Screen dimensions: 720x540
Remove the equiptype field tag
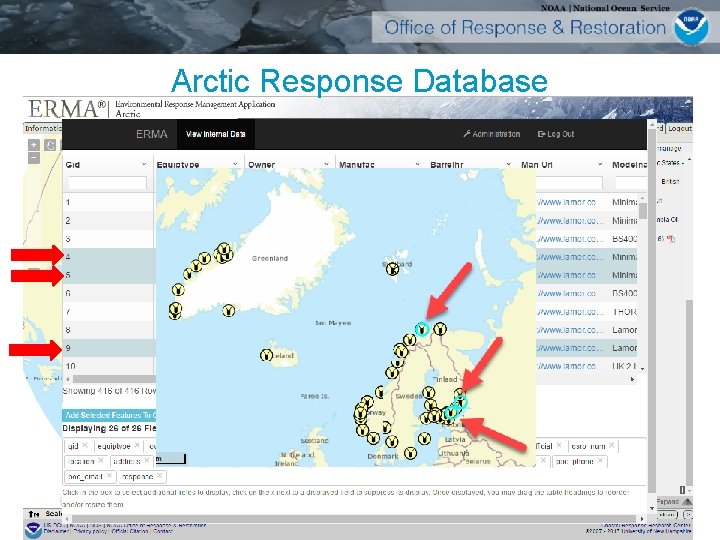(x=137, y=445)
